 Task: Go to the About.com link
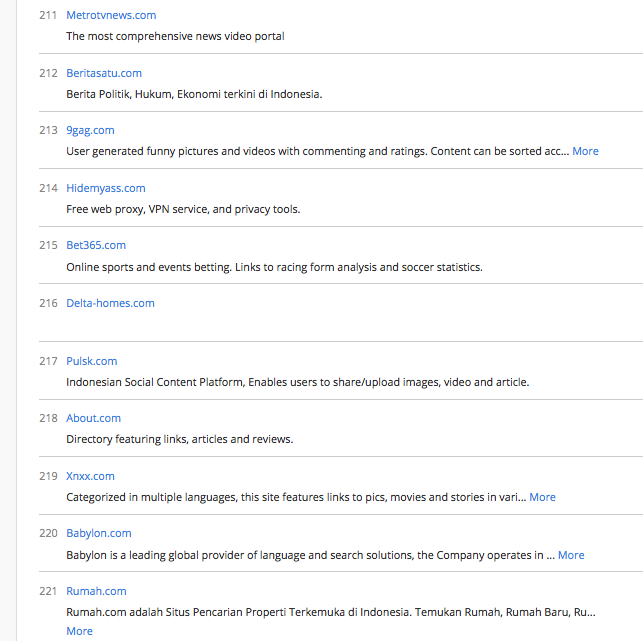point(93,418)
